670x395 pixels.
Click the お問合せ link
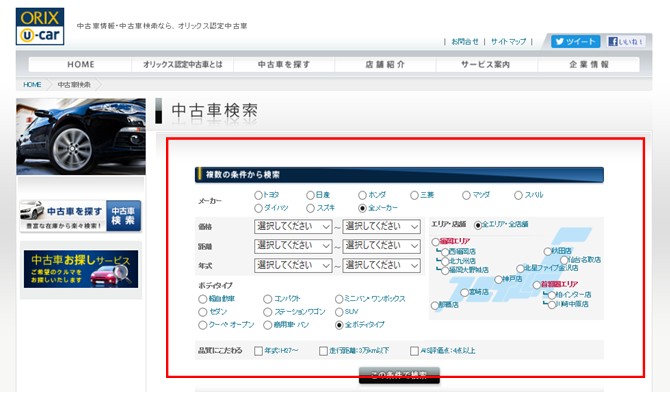pos(465,42)
